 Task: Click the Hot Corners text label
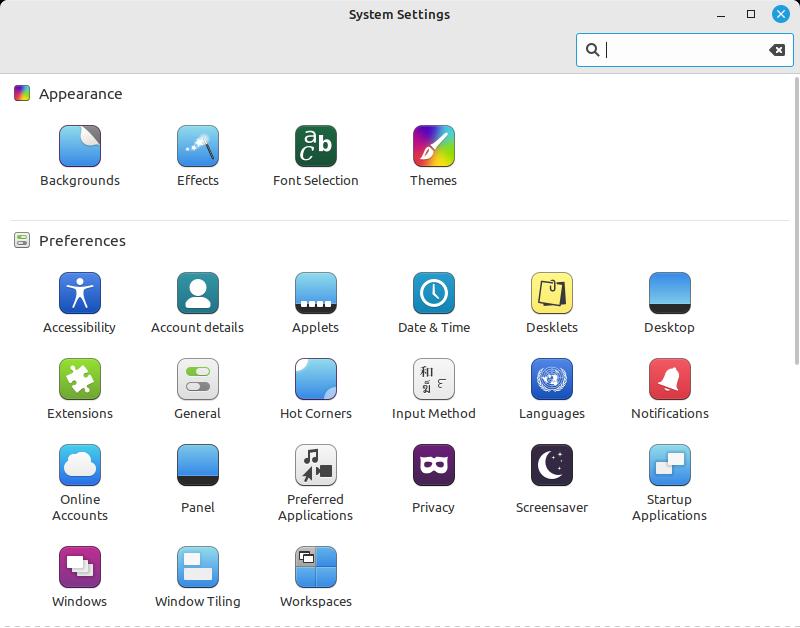(x=315, y=414)
